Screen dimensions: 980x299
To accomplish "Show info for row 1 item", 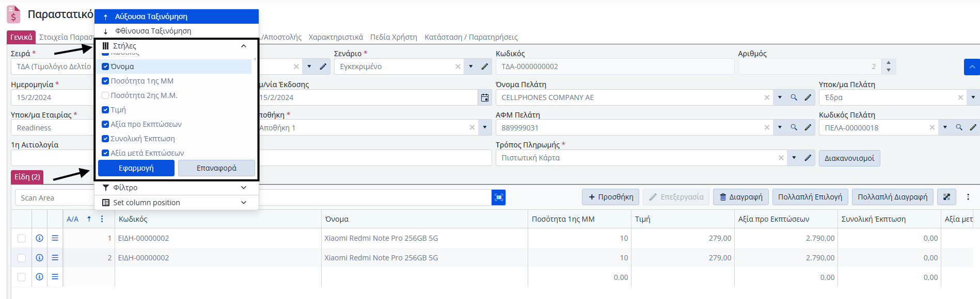I will coord(39,238).
